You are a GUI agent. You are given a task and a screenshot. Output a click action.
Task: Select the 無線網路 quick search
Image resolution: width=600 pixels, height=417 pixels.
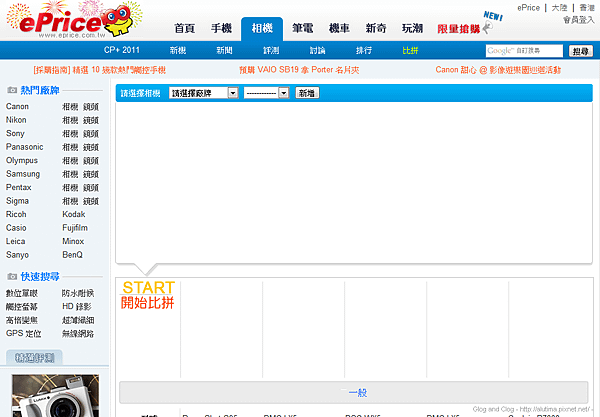[78, 334]
